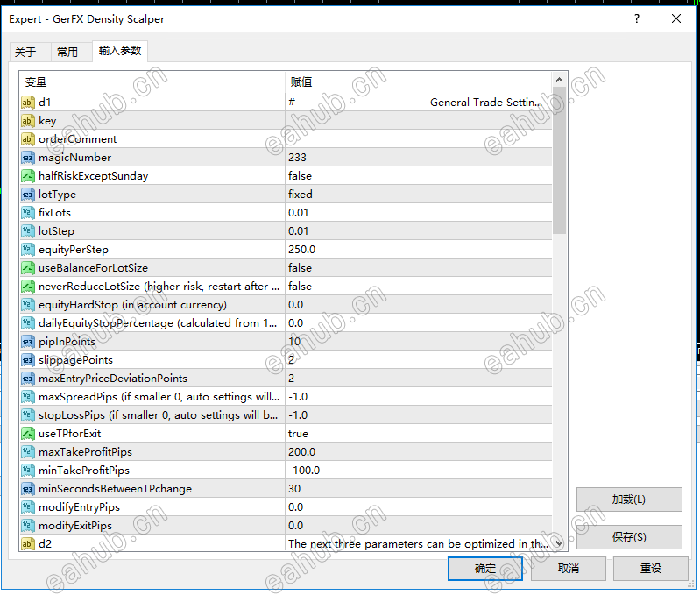This screenshot has height=595, width=700.
Task: Click the double icon beside modifyExitPips
Action: pos(28,526)
